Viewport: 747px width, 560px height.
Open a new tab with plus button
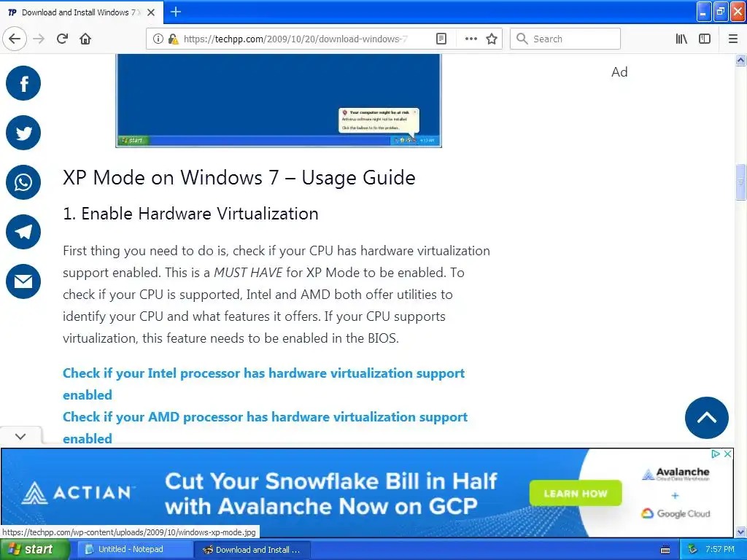[x=176, y=12]
